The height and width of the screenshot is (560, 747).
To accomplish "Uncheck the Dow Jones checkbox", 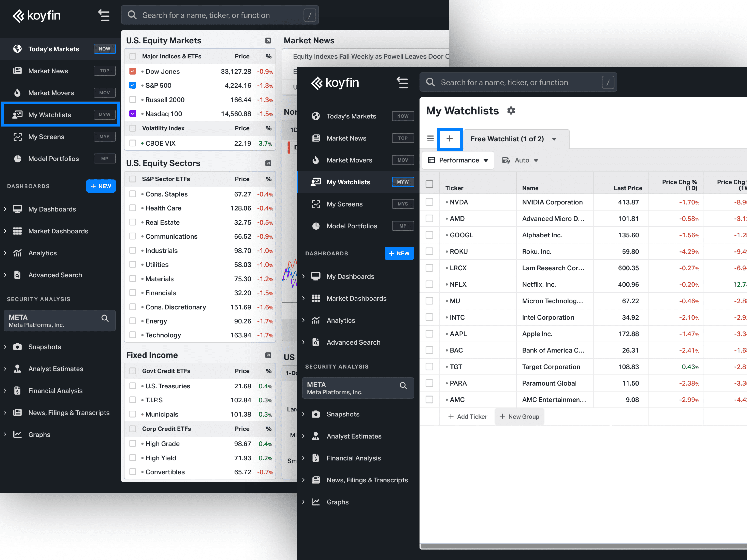I will coord(133,71).
